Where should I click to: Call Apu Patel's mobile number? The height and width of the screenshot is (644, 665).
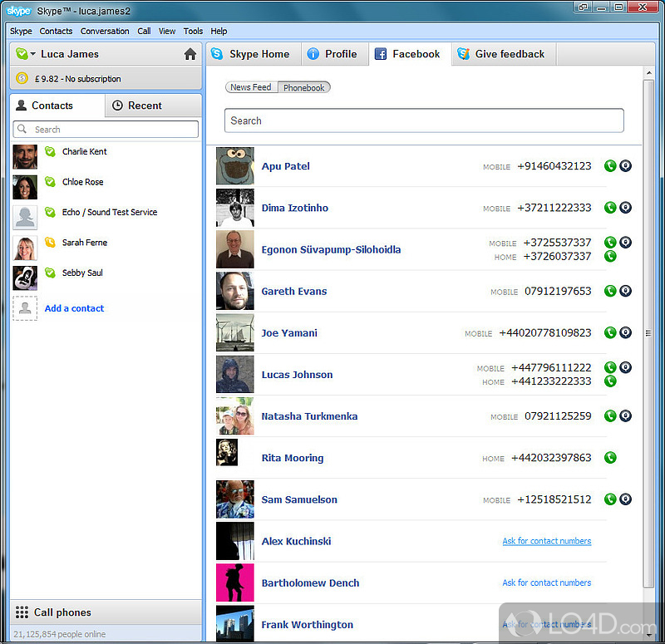click(610, 165)
